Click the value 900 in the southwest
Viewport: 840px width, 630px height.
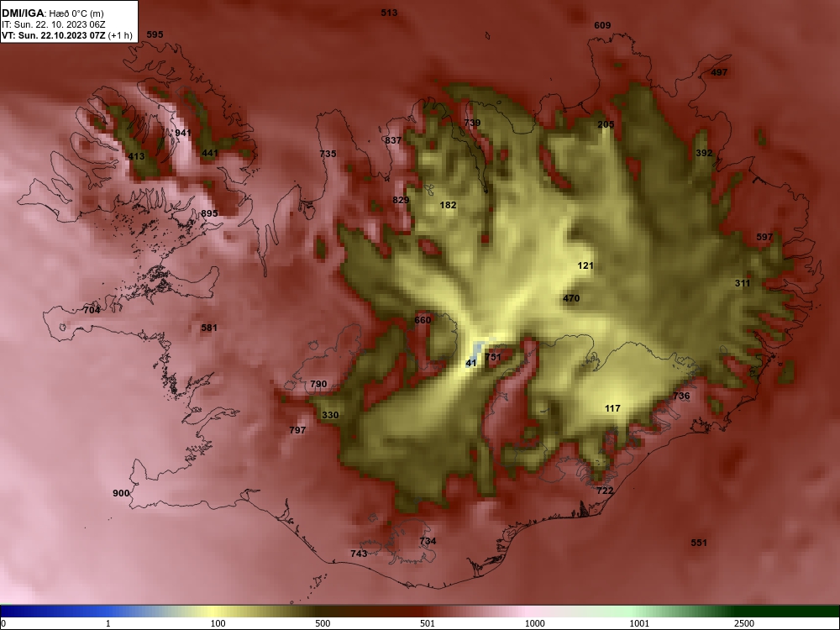point(121,493)
